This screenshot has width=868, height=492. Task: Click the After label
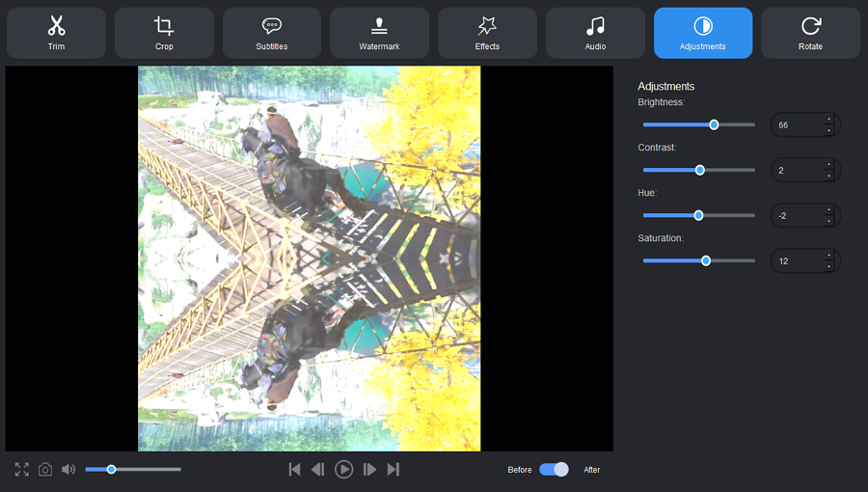(592, 470)
